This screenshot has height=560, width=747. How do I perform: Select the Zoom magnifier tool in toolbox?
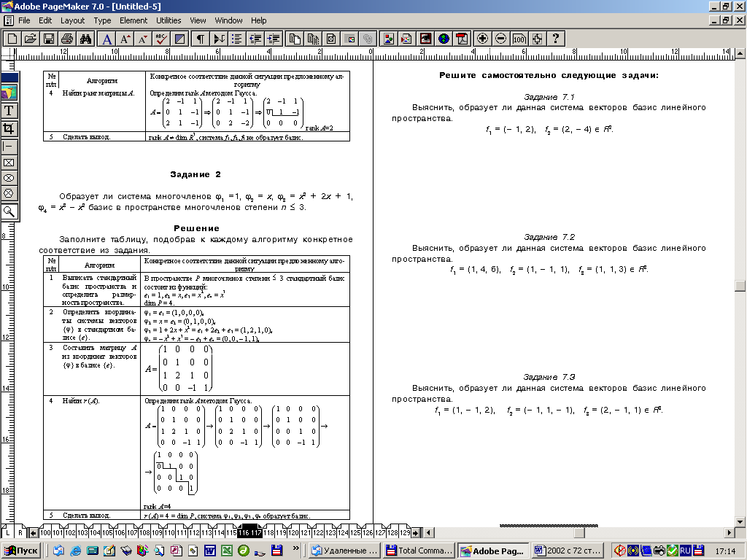pyautogui.click(x=9, y=211)
